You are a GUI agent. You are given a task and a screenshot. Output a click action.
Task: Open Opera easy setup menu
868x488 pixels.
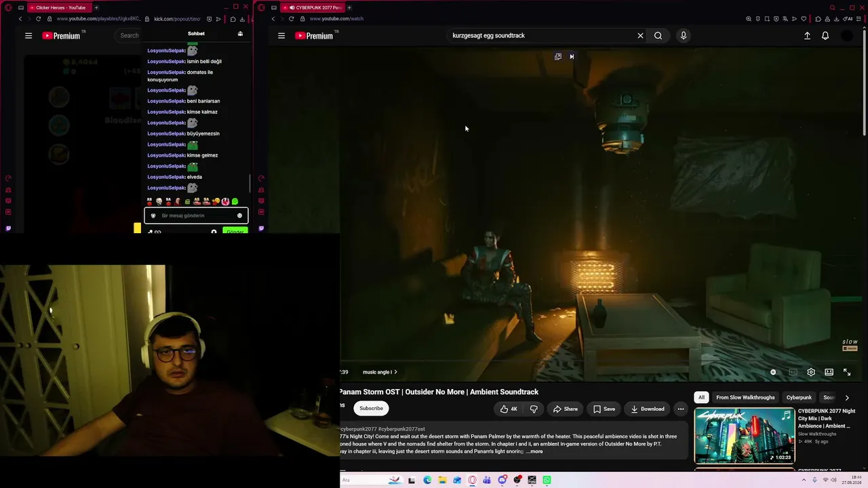click(859, 19)
